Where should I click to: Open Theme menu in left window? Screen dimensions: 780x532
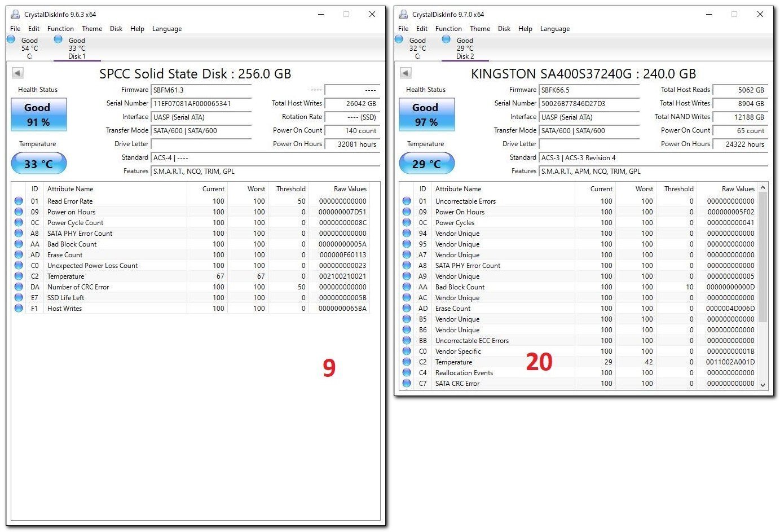92,29
